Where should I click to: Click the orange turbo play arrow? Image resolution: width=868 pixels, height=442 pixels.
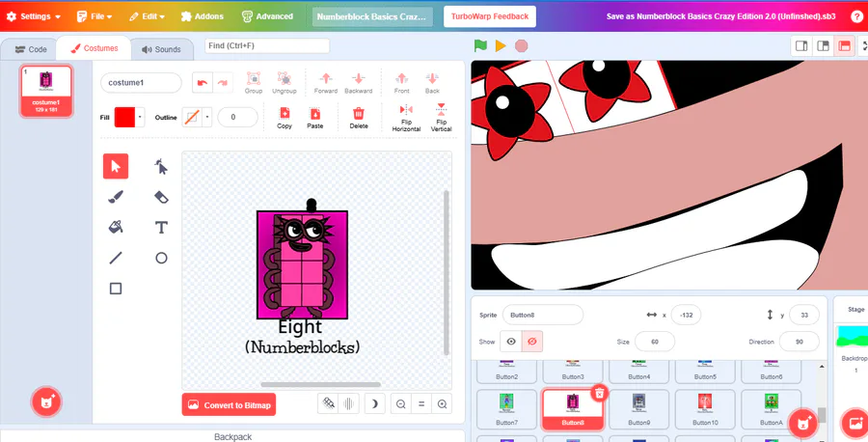coord(501,46)
